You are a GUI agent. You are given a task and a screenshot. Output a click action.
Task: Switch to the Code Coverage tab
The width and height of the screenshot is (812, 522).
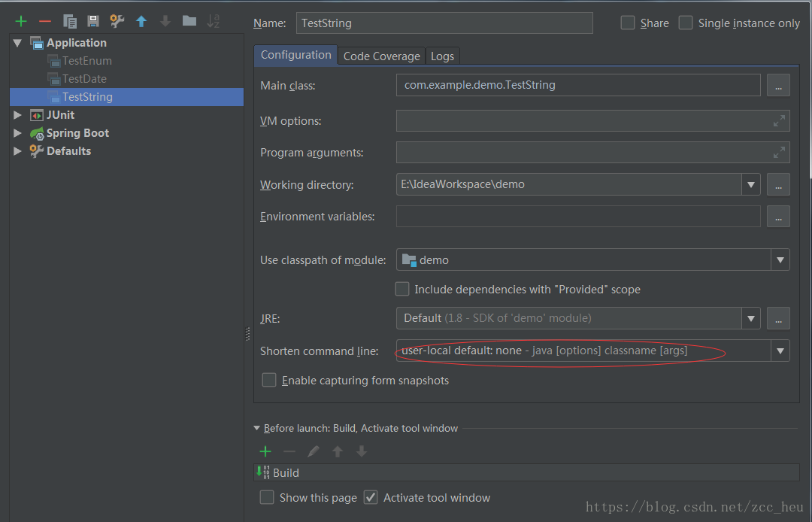click(x=381, y=56)
